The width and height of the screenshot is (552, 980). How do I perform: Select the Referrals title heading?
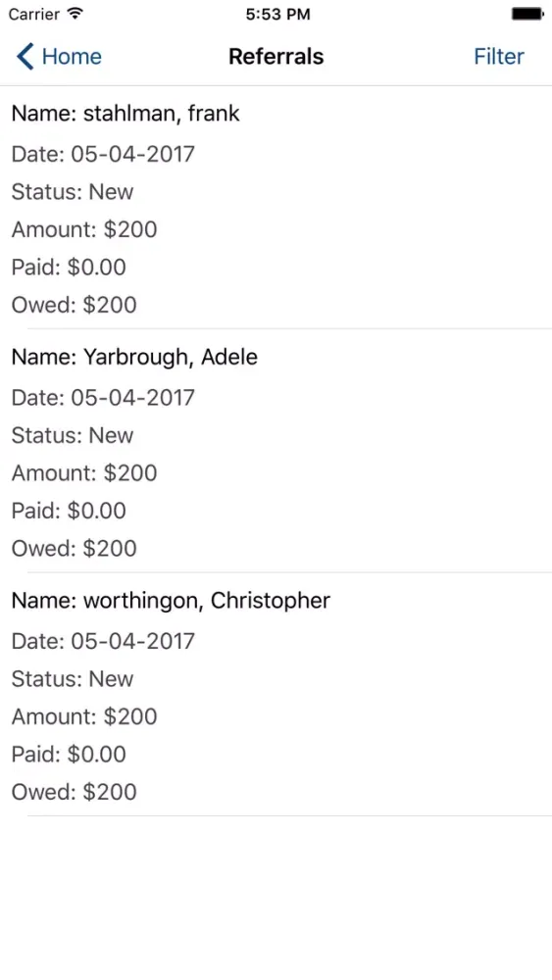point(276,56)
